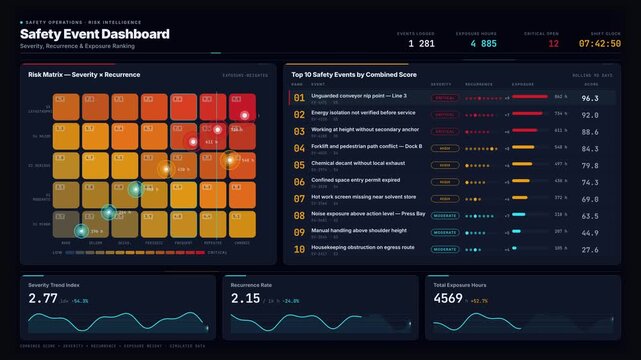Viewport: 641px width, 360px height.
Task: Click the exposure bar for Unguarded conveyor
Action: pyautogui.click(x=530, y=97)
